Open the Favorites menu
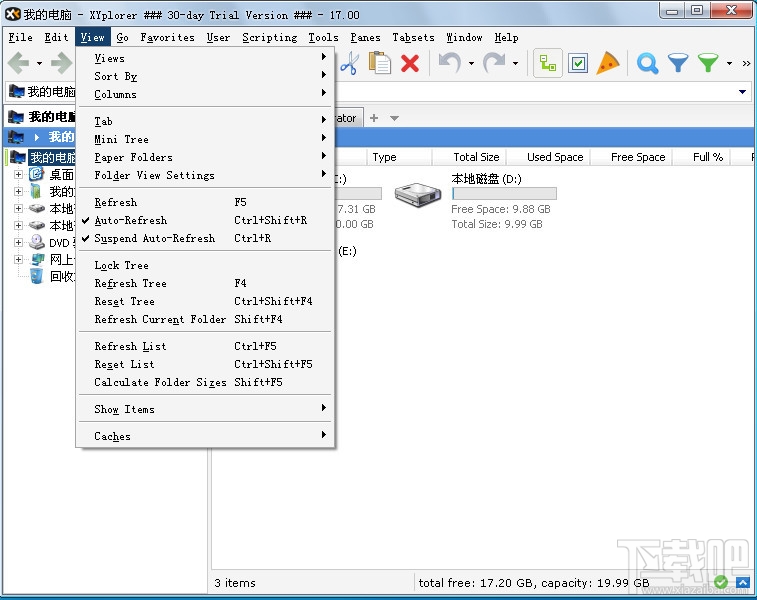757x600 pixels. [167, 37]
